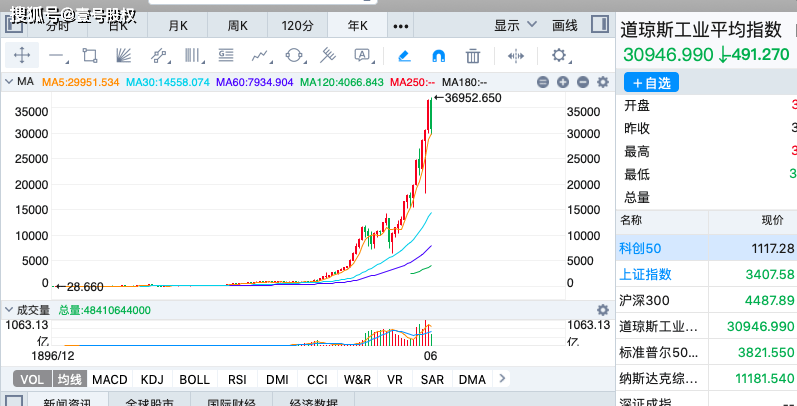Viewport: 797px width, 406px height.
Task: Click the 道琼斯工业平均指数 title
Action: click(701, 30)
